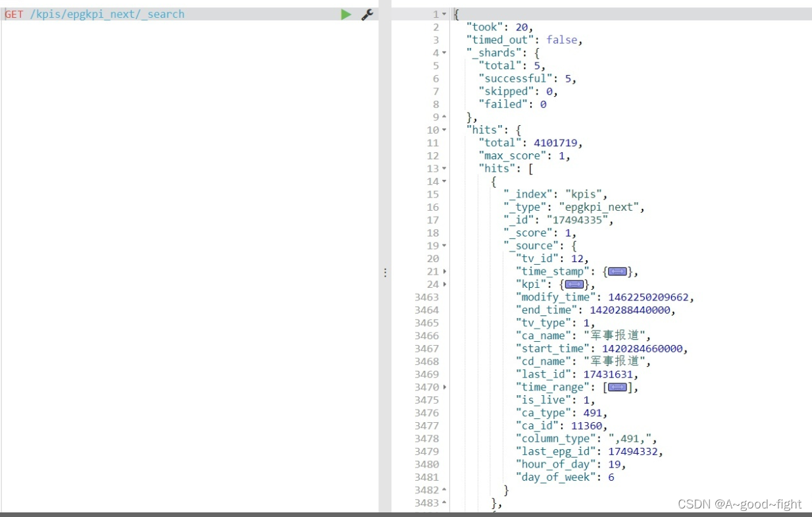Run the GET request with play icon
Viewport: 812px width, 517px height.
(x=346, y=14)
